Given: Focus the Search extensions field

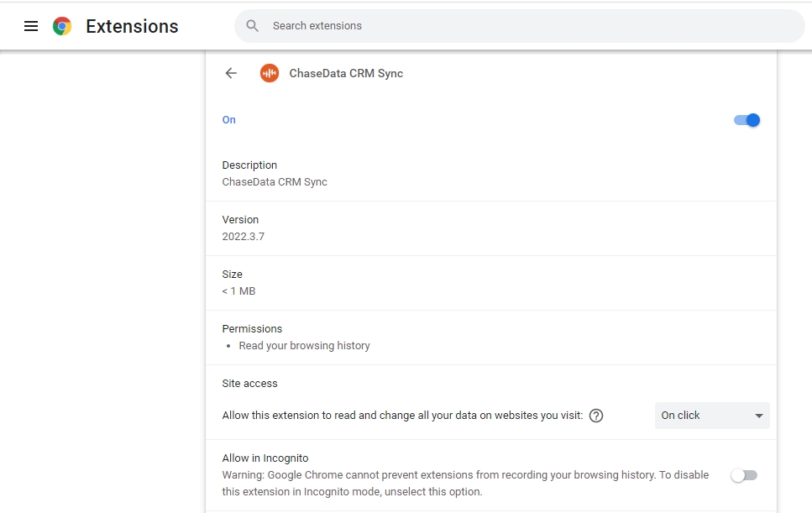Looking at the screenshot, I should pos(520,26).
